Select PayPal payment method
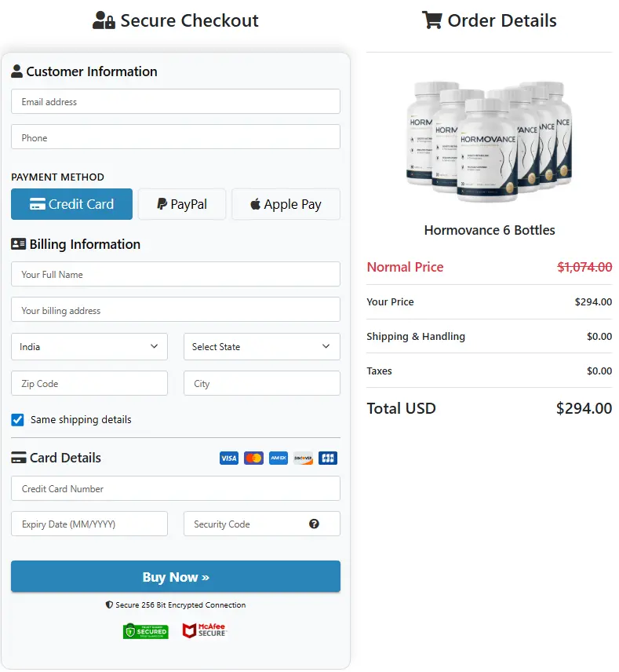The width and height of the screenshot is (619, 672). [x=182, y=204]
